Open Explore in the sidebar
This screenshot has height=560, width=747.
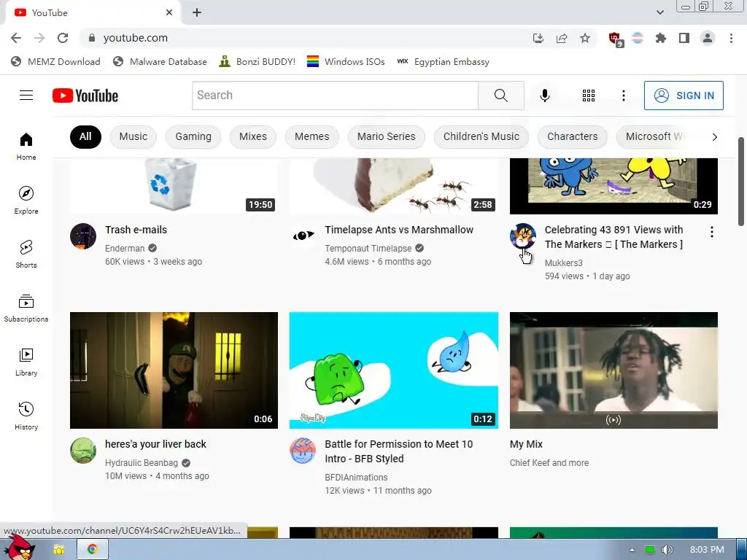26,200
